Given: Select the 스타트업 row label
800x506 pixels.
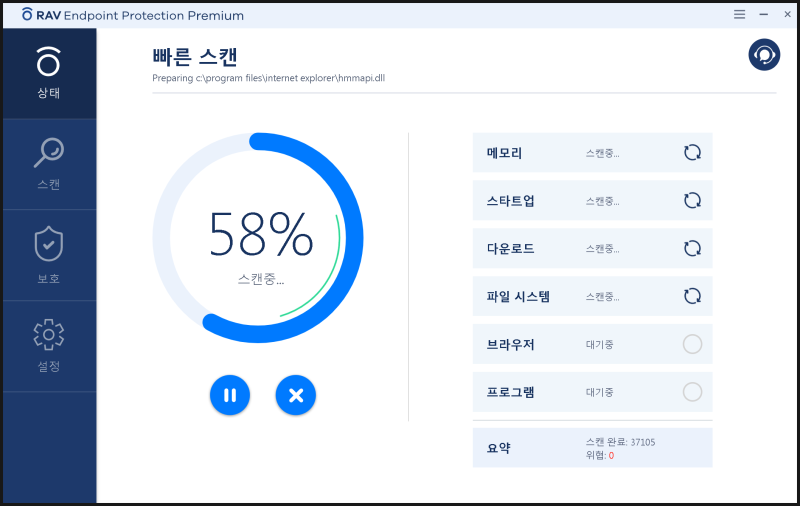Looking at the screenshot, I should tap(510, 201).
